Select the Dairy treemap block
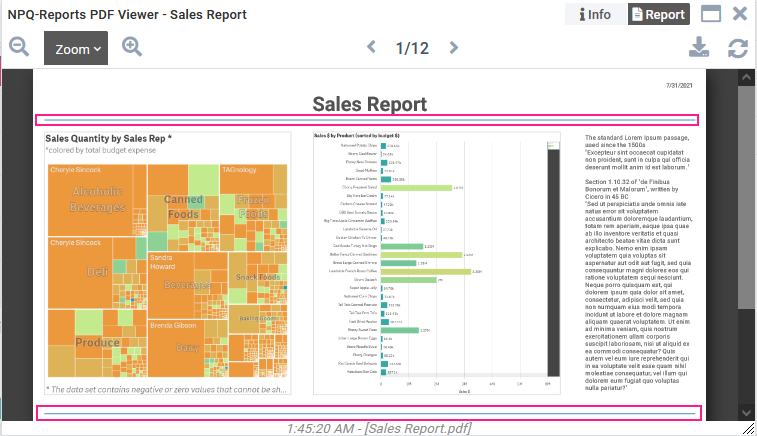This screenshot has height=436, width=757. pyautogui.click(x=187, y=348)
